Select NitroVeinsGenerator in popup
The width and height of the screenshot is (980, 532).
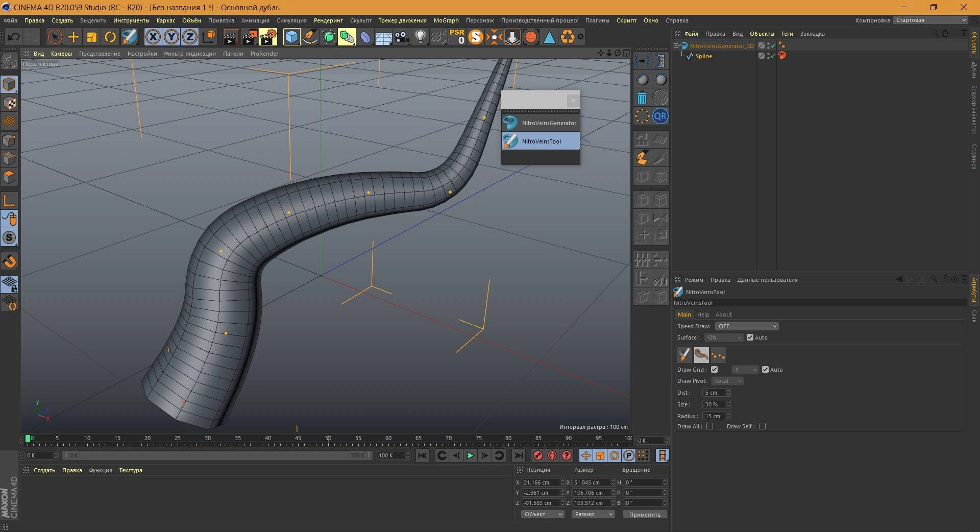(x=541, y=123)
